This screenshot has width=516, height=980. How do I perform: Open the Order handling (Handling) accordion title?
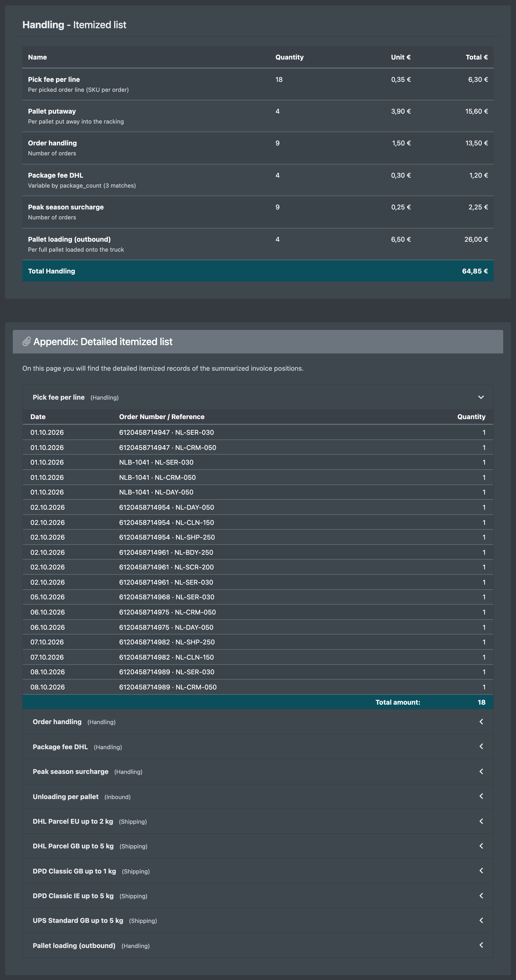click(x=74, y=722)
